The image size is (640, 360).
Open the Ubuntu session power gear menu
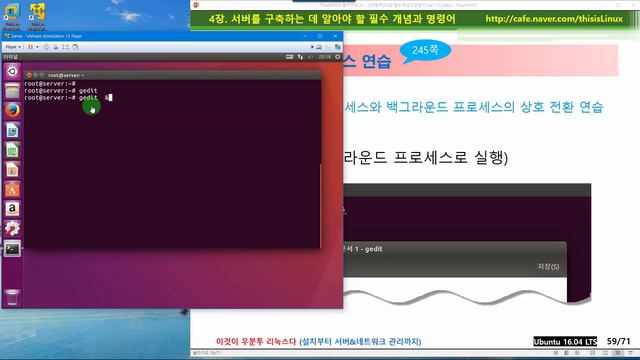click(x=338, y=57)
